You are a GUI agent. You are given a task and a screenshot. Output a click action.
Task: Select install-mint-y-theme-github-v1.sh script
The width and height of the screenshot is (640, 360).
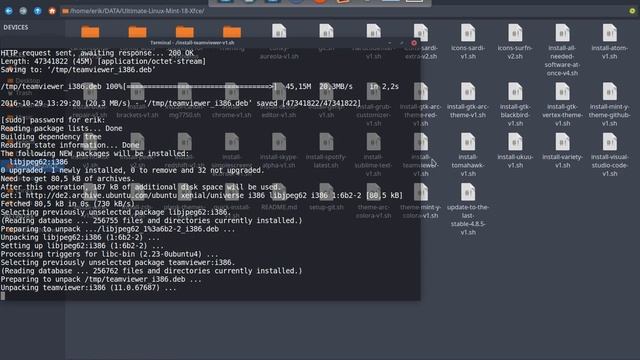pyautogui.click(x=609, y=104)
